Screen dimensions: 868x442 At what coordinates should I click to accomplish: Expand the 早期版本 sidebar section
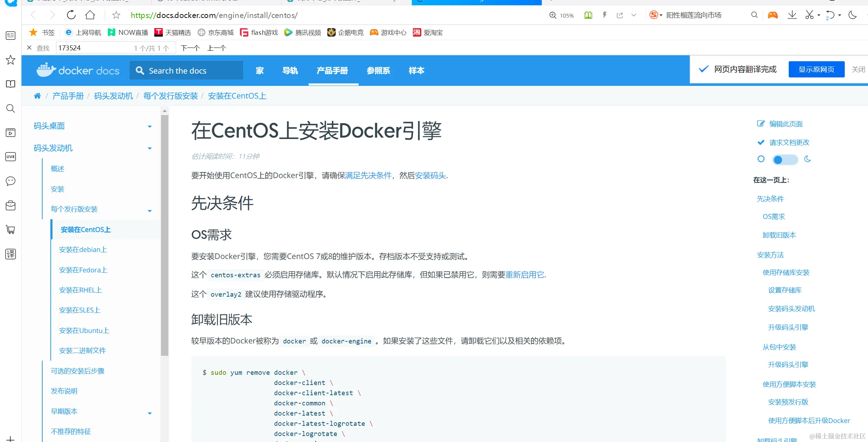[150, 413]
